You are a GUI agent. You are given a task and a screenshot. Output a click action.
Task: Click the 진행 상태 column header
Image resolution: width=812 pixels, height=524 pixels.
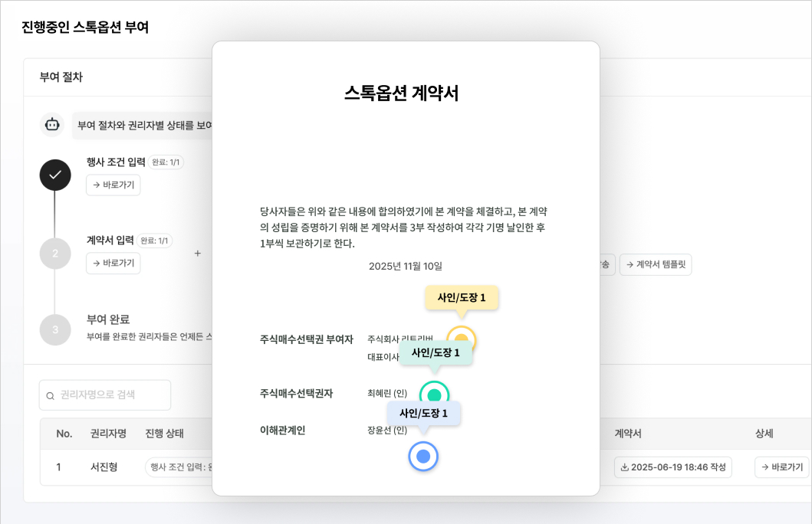tap(164, 434)
